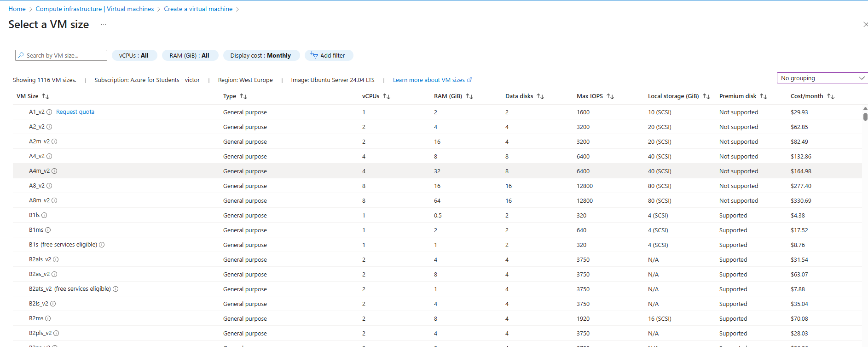Screen dimensions: 868x347
Task: Click the vertical scrollbar thumb of the table
Action: pyautogui.click(x=865, y=116)
